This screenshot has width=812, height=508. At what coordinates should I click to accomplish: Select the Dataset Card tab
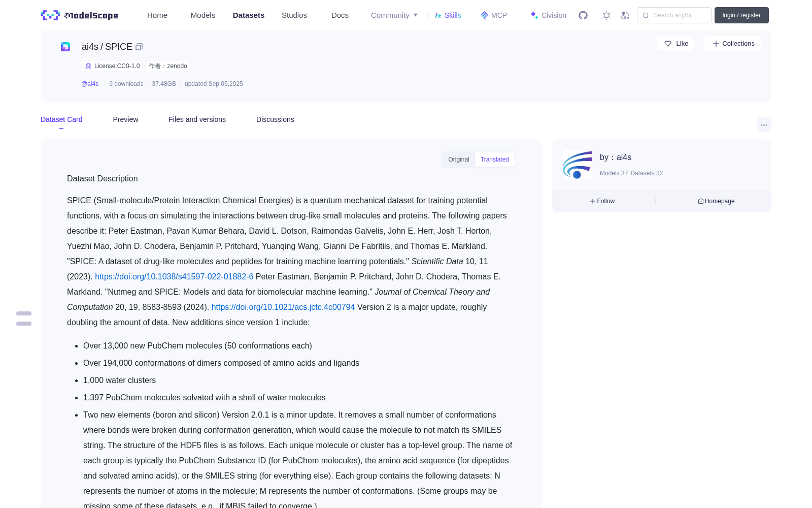[x=61, y=119]
